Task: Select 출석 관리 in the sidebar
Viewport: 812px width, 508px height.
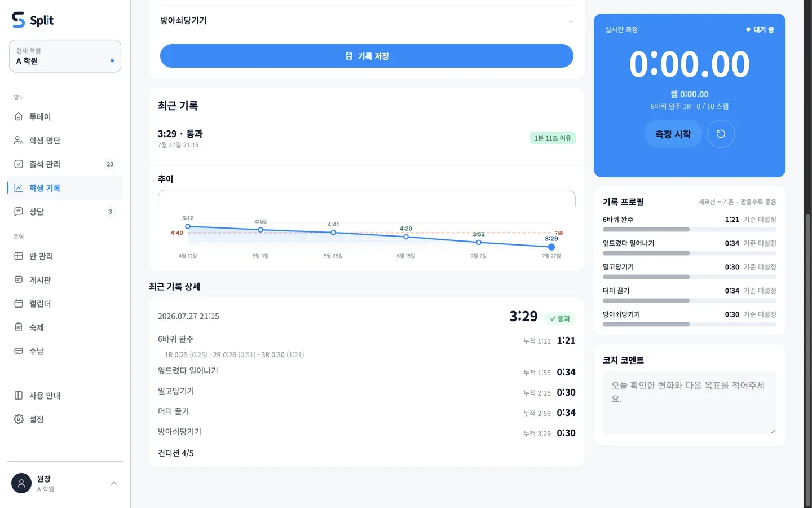Action: tap(65, 164)
